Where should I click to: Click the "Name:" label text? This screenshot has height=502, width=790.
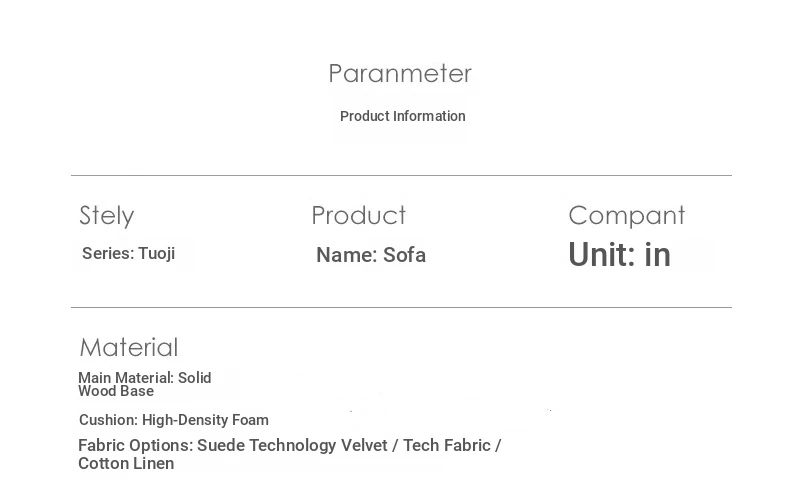346,255
